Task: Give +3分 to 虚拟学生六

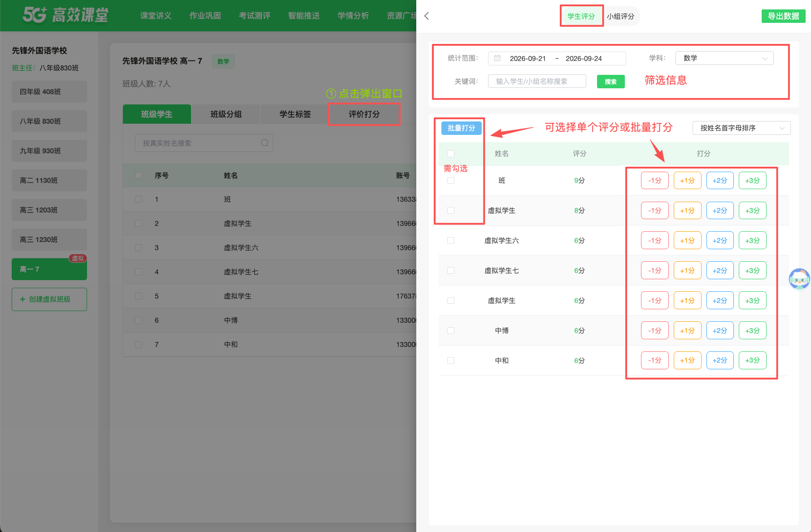Action: pyautogui.click(x=752, y=241)
